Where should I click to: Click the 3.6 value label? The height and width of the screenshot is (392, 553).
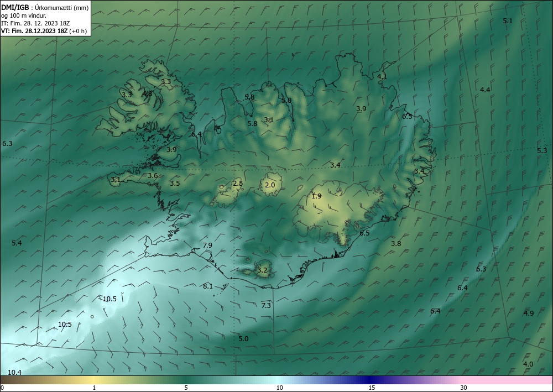153,176
